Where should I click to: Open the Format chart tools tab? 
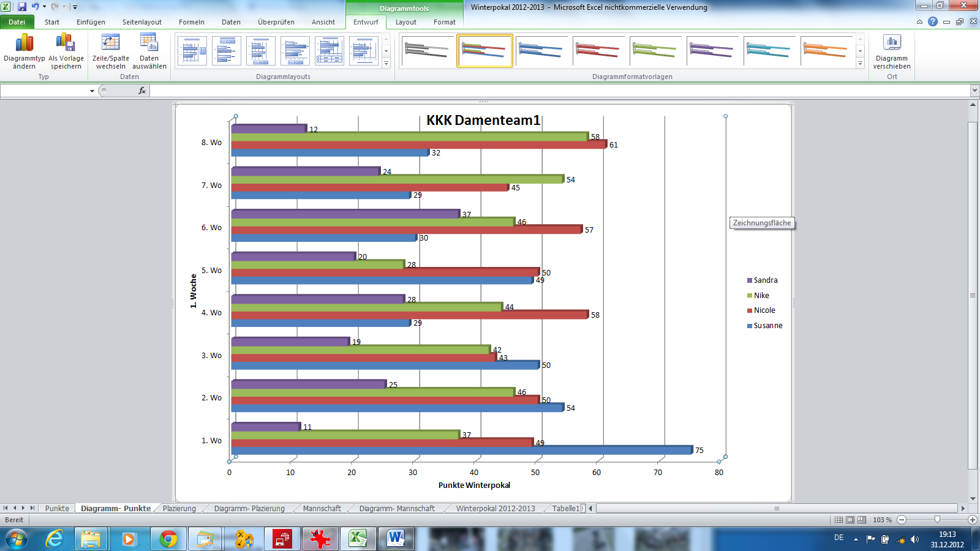(x=445, y=22)
